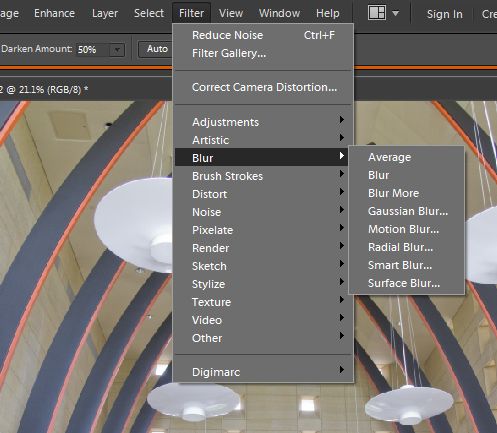Click the Darken Amount 50% field
Screen dimensions: 497x433
pos(93,50)
